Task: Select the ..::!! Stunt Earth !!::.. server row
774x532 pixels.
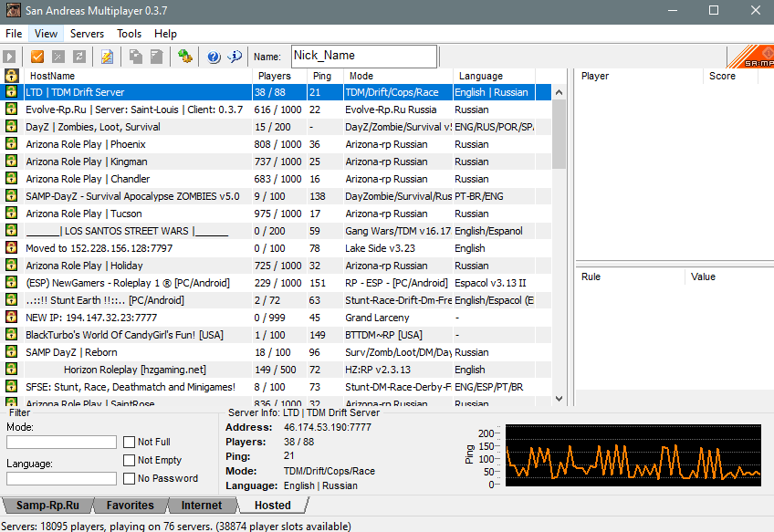Action: (277, 300)
